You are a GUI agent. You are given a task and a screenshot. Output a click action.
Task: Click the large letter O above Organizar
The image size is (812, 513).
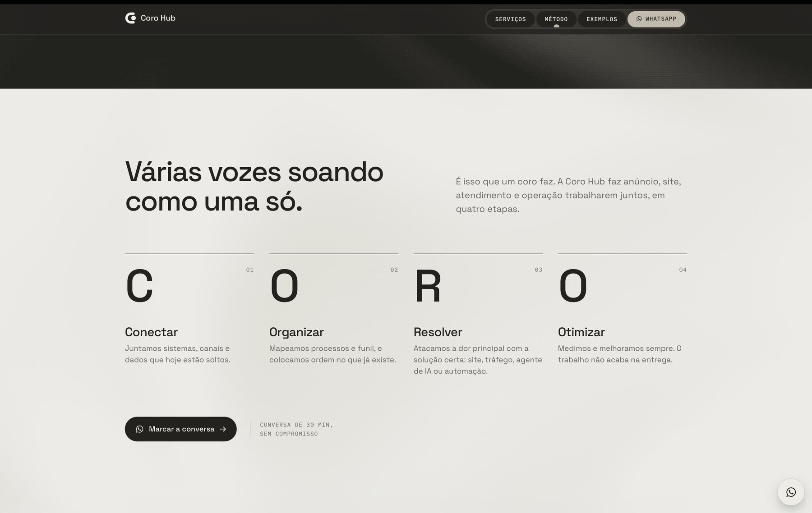[284, 286]
